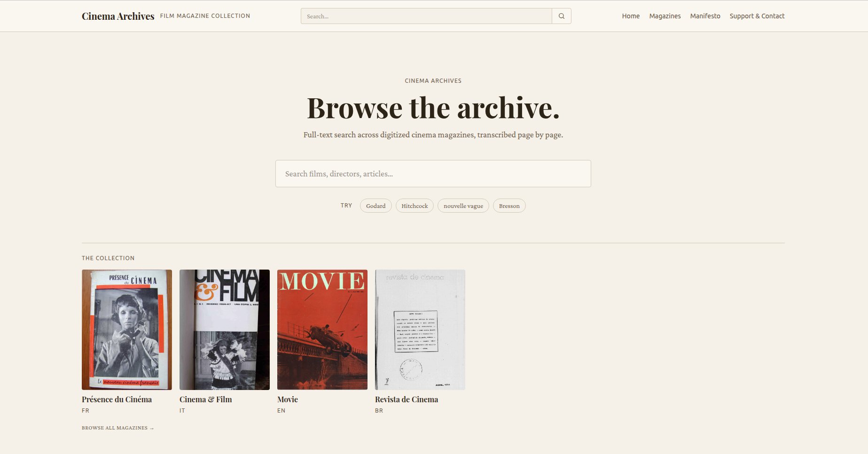This screenshot has height=454, width=868.
Task: Click the 'Browse the archive.' heading
Action: 433,108
